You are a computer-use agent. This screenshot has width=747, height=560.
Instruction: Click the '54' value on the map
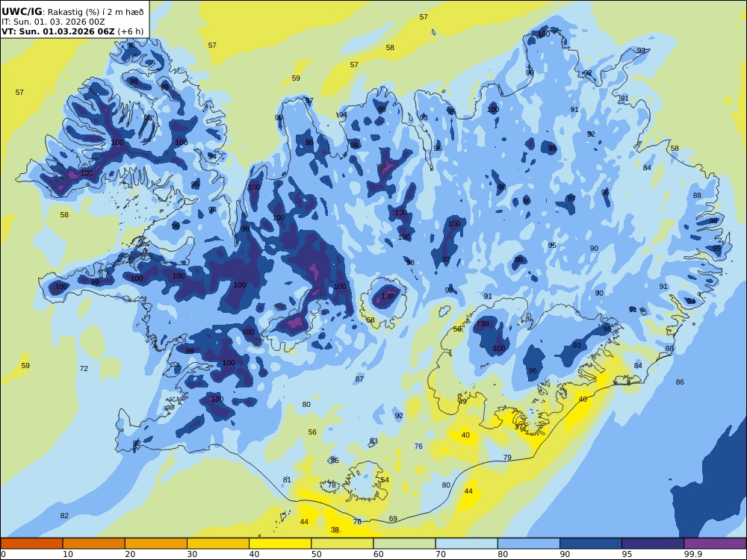coord(385,480)
